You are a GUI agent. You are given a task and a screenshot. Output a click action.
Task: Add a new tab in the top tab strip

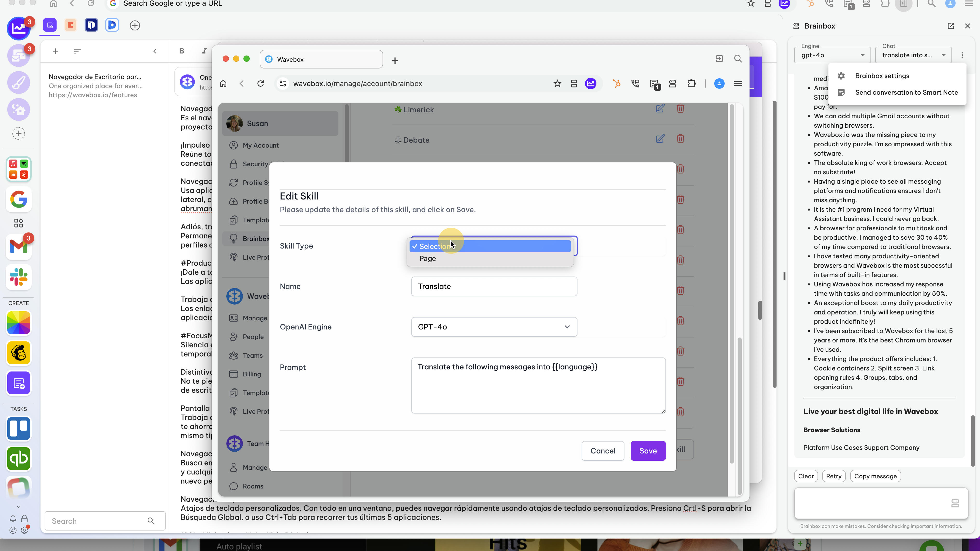pyautogui.click(x=135, y=25)
